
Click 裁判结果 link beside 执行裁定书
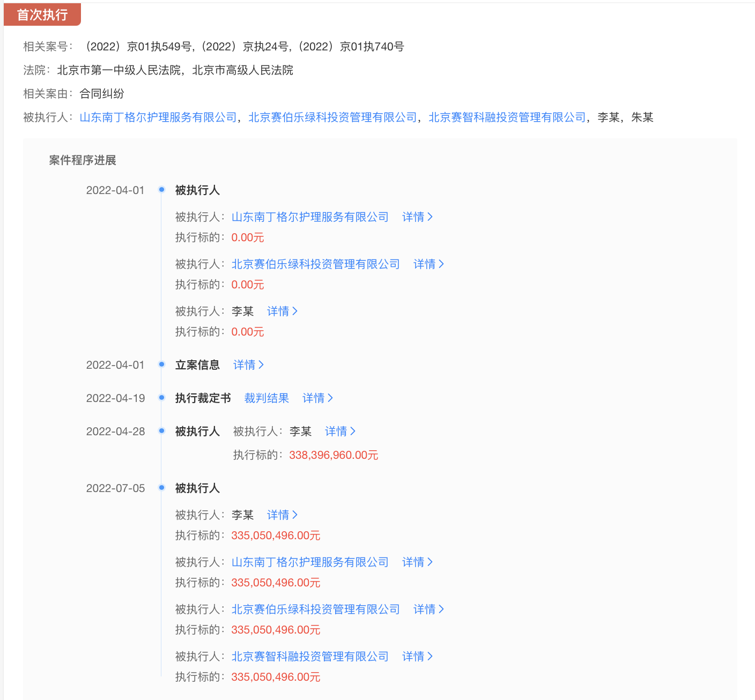pyautogui.click(x=267, y=398)
